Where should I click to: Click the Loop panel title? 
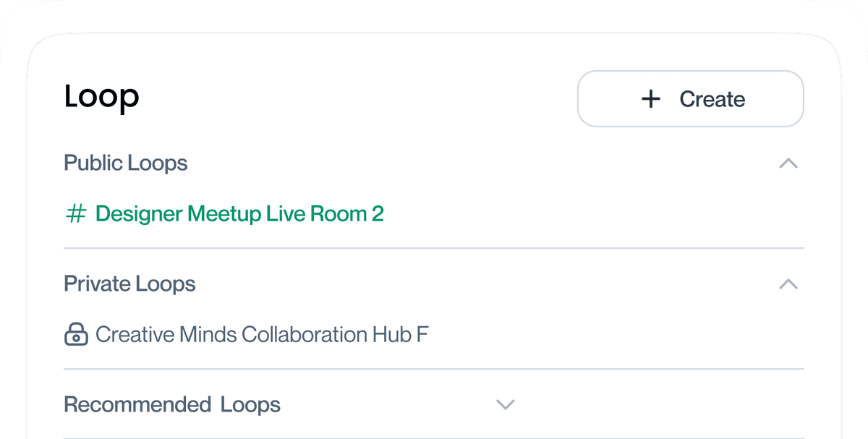click(101, 97)
